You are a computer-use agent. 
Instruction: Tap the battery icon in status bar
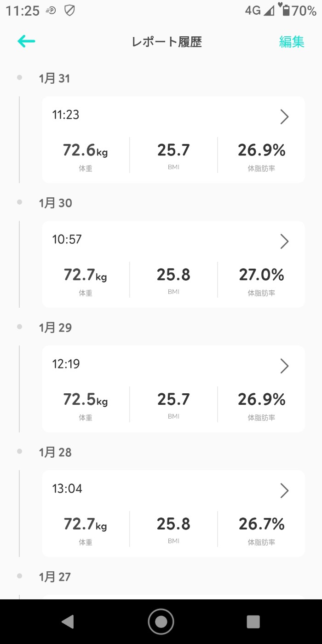[286, 10]
